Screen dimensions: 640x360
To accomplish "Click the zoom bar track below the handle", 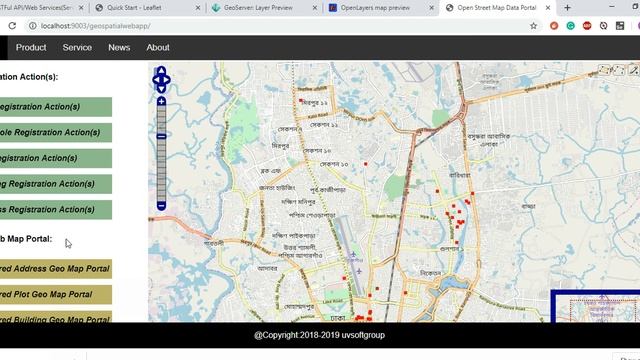I will 161,170.
